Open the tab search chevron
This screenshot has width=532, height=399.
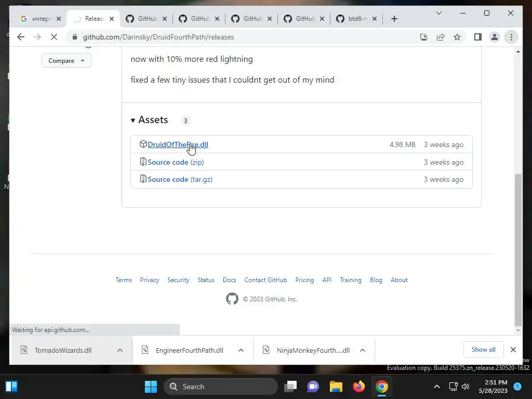point(438,13)
